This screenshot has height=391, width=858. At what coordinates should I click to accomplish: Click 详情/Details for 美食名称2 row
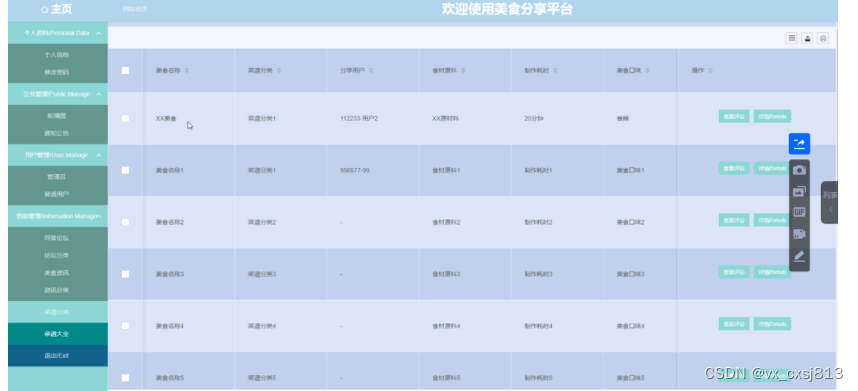tap(772, 220)
